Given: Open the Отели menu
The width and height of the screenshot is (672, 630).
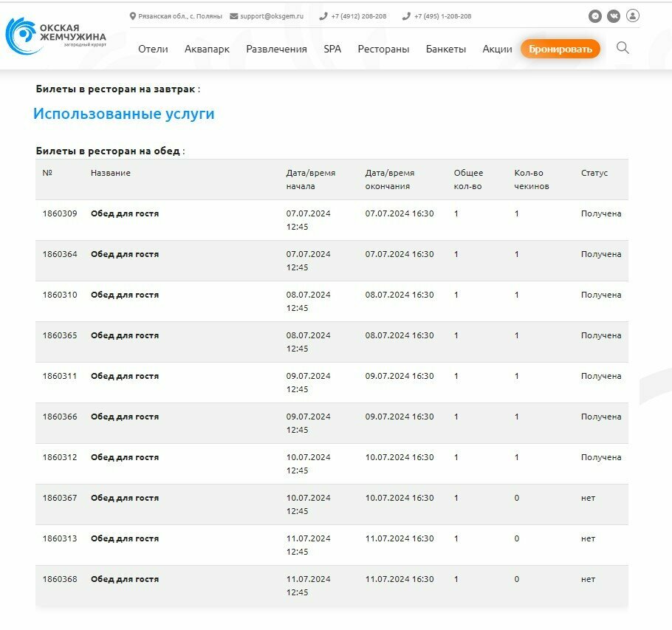Looking at the screenshot, I should [x=153, y=49].
